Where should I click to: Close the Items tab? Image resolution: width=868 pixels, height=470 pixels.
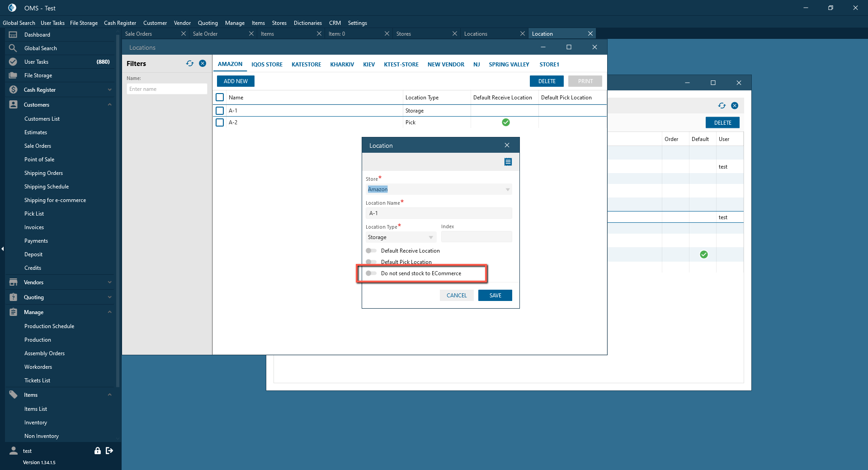point(319,34)
